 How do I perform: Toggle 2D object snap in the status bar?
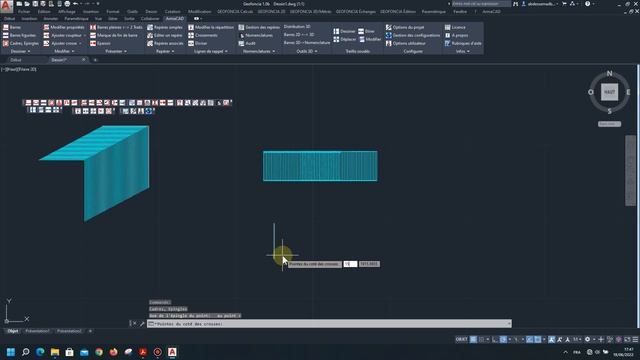click(538, 340)
